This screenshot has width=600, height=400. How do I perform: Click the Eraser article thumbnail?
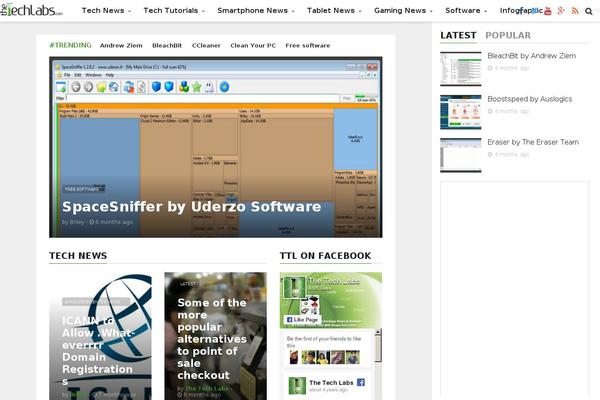click(460, 155)
